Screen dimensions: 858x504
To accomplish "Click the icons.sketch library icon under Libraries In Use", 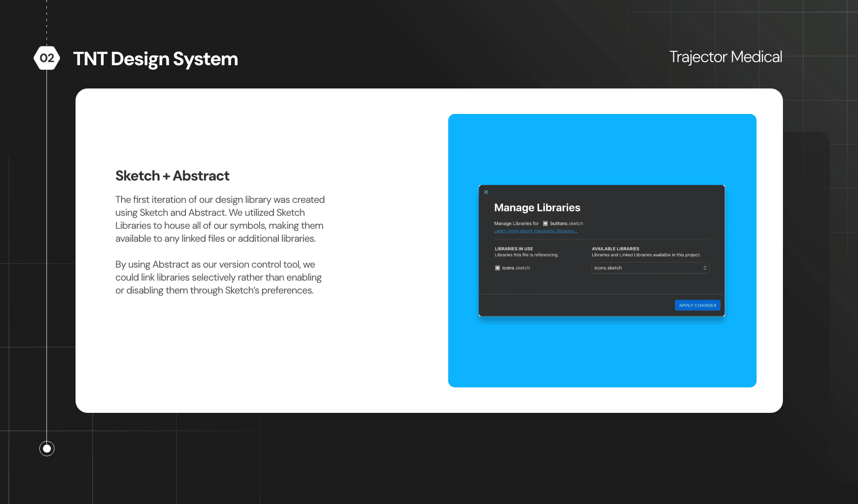I will pos(497,268).
